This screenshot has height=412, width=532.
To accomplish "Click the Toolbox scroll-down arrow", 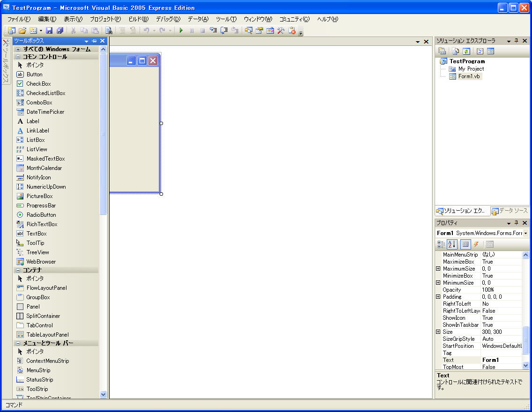I will coord(103,394).
